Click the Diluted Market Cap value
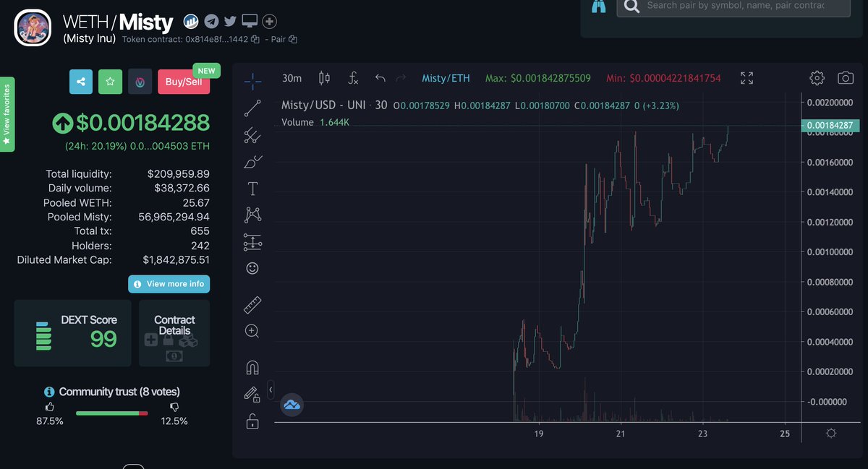This screenshot has height=469, width=868. [176, 260]
